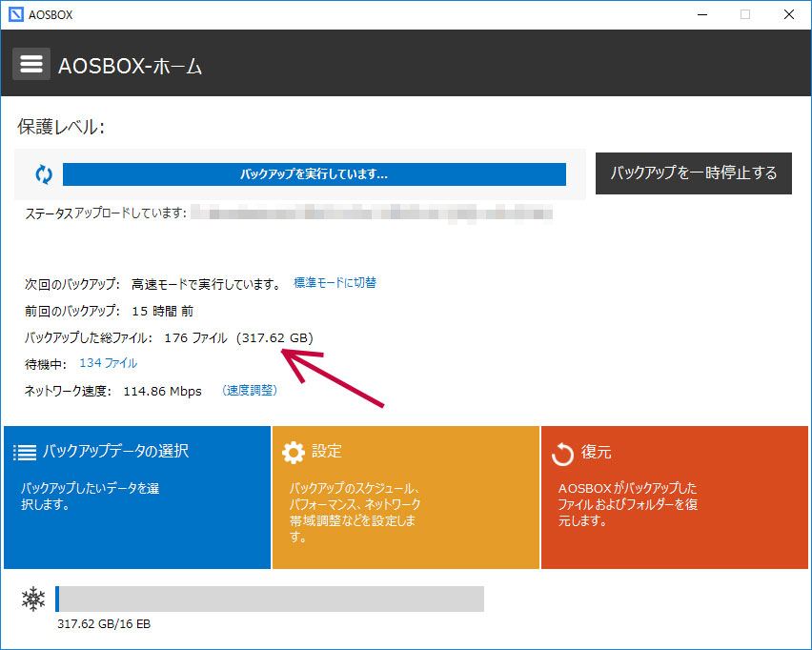Click the gear icon on 設定 tile
The height and width of the screenshot is (650, 812).
click(294, 452)
